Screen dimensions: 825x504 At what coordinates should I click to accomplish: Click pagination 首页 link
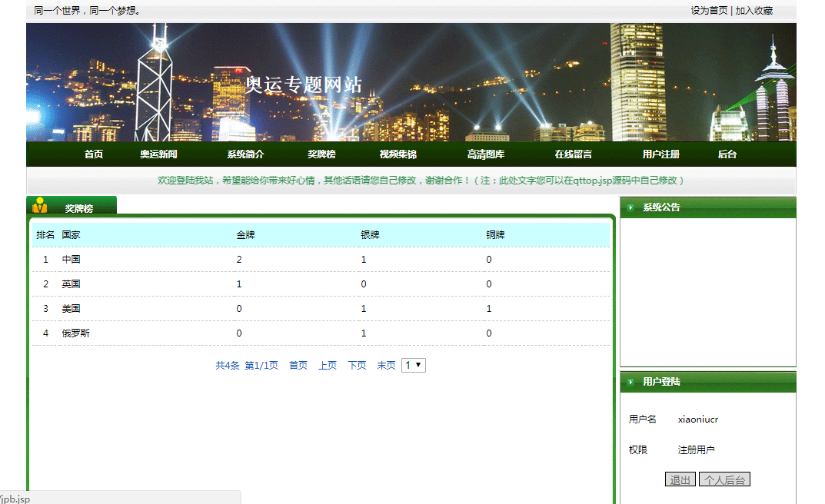[298, 365]
